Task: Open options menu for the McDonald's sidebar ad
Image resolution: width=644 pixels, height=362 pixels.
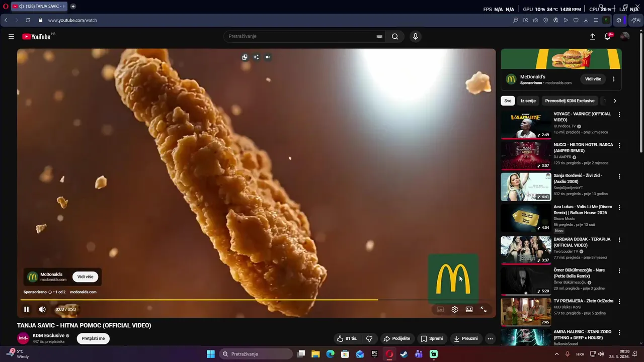Action: pyautogui.click(x=614, y=79)
